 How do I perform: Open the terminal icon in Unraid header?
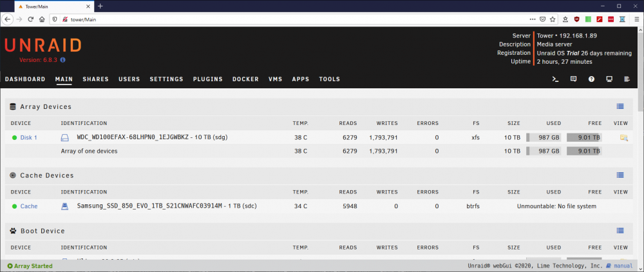(555, 79)
